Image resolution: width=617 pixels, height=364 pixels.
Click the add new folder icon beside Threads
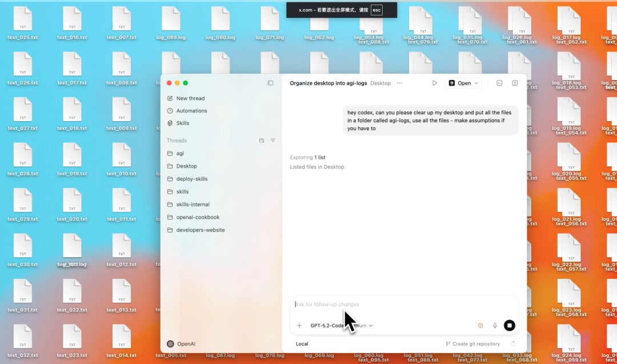[262, 141]
